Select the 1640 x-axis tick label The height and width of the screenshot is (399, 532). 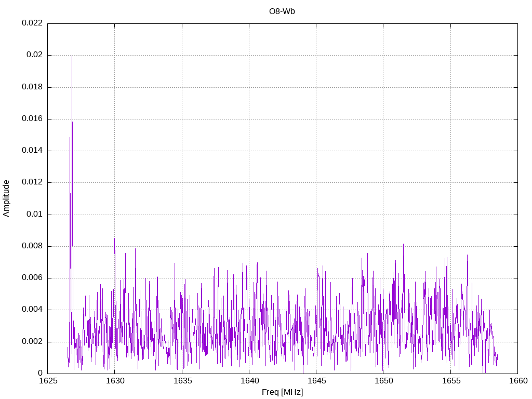(249, 381)
